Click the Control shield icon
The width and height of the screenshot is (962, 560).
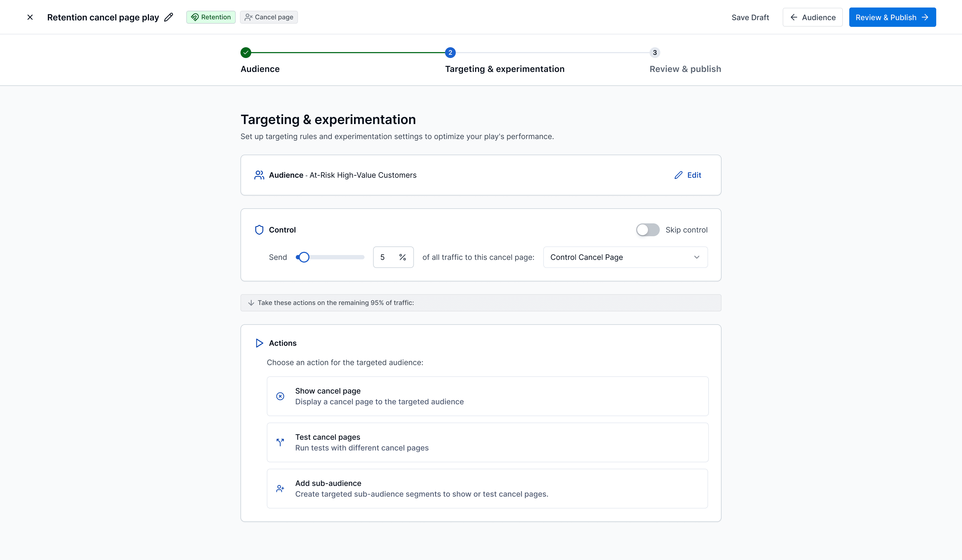pos(259,230)
